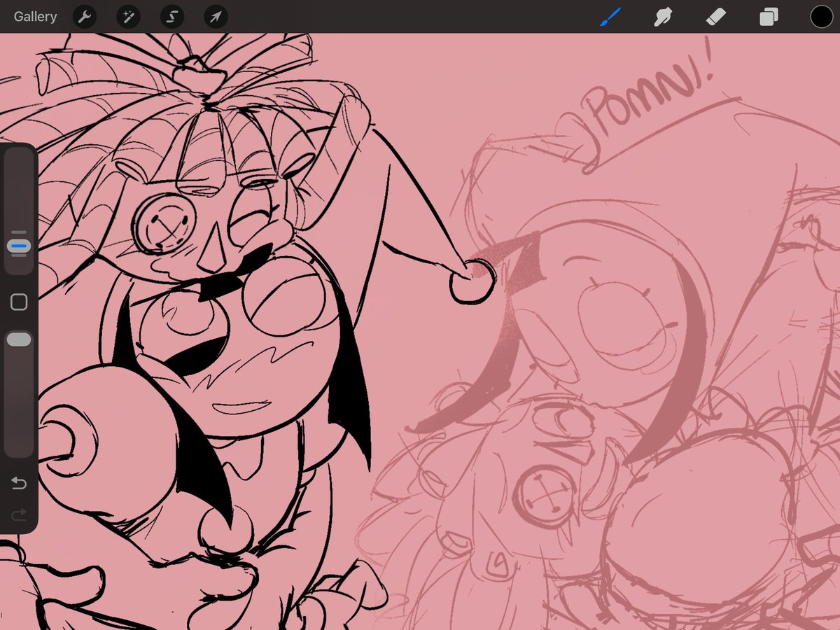Open the Actions wrench menu
Screen dimensions: 840x630
(x=85, y=16)
